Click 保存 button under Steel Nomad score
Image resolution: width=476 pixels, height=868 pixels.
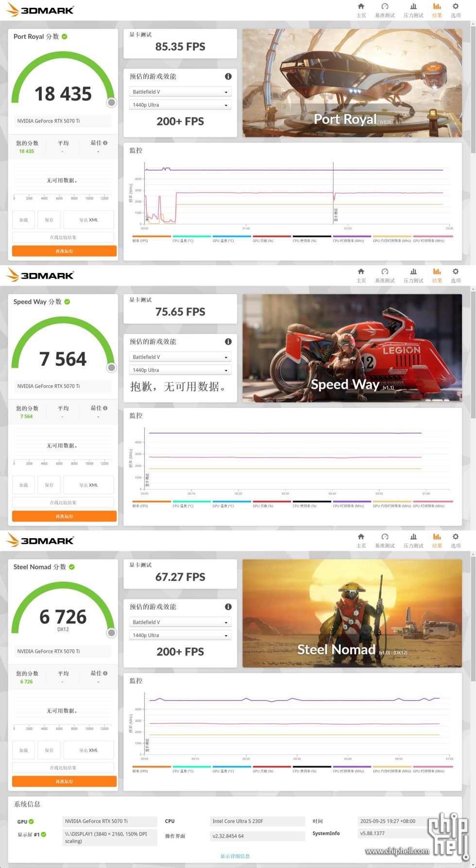[x=49, y=750]
